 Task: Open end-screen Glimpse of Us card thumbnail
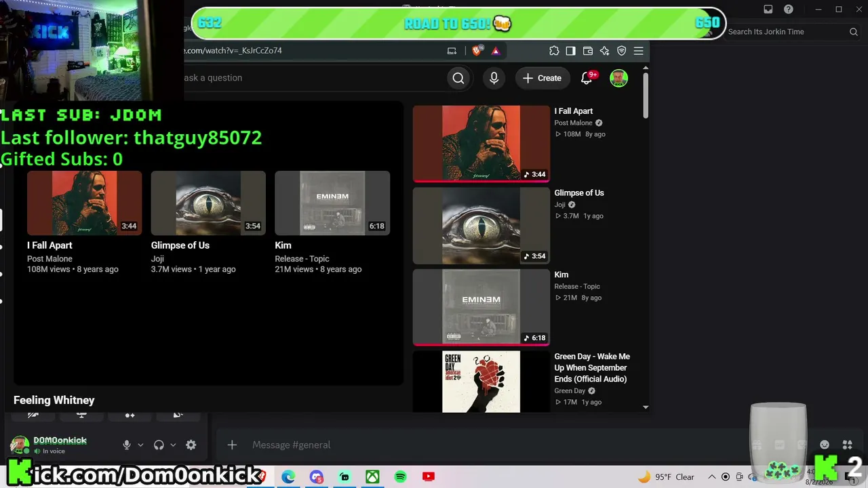[208, 203]
